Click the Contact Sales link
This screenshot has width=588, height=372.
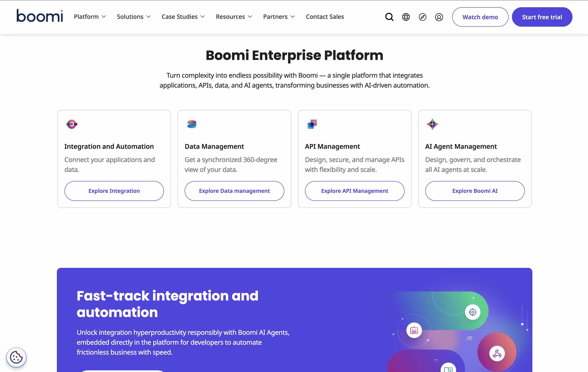click(325, 17)
